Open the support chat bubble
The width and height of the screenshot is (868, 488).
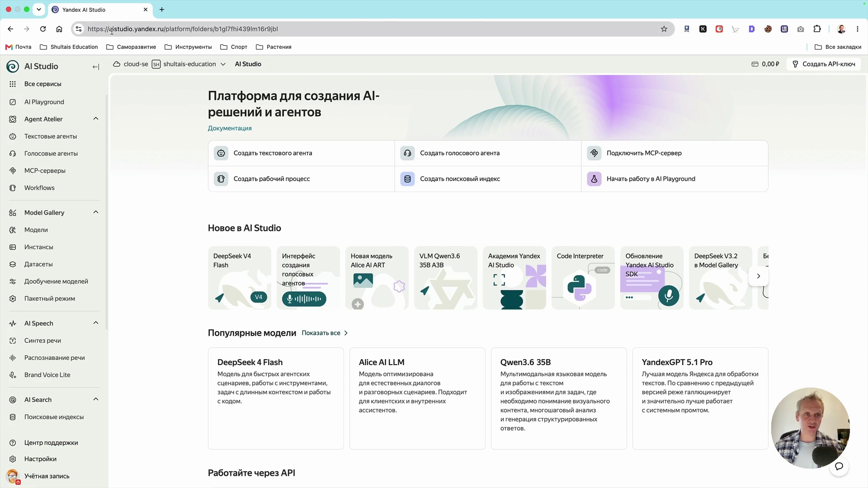[x=839, y=466]
